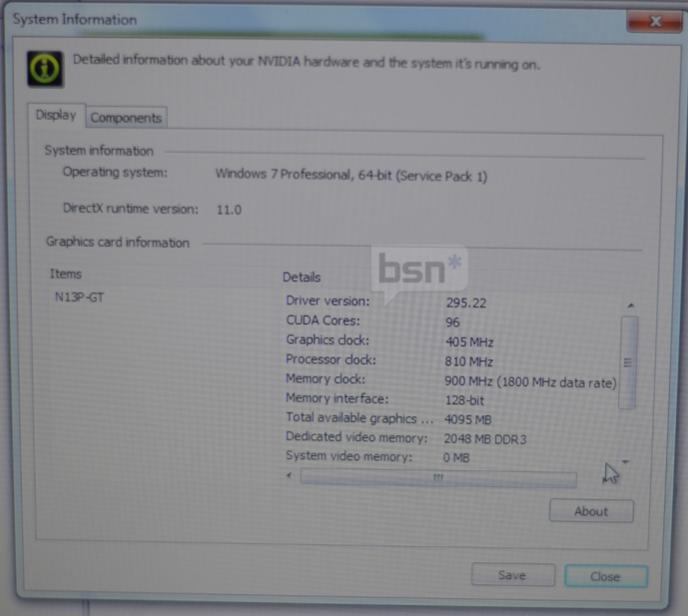Viewport: 688px width, 616px height.
Task: Click the Graphics clock value 405 MHz
Action: click(469, 342)
